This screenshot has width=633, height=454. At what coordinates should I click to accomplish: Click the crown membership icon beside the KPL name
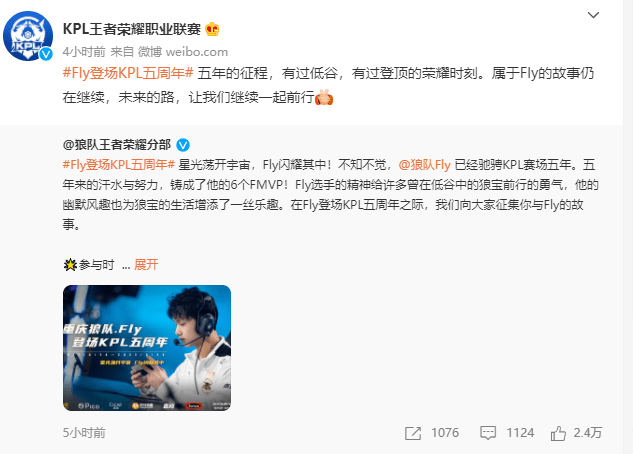pyautogui.click(x=212, y=29)
